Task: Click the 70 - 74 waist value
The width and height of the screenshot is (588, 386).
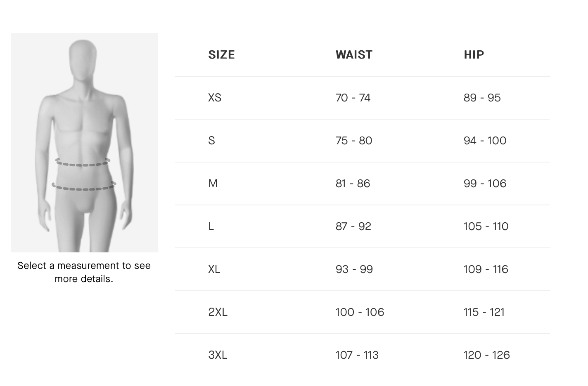Action: [353, 98]
